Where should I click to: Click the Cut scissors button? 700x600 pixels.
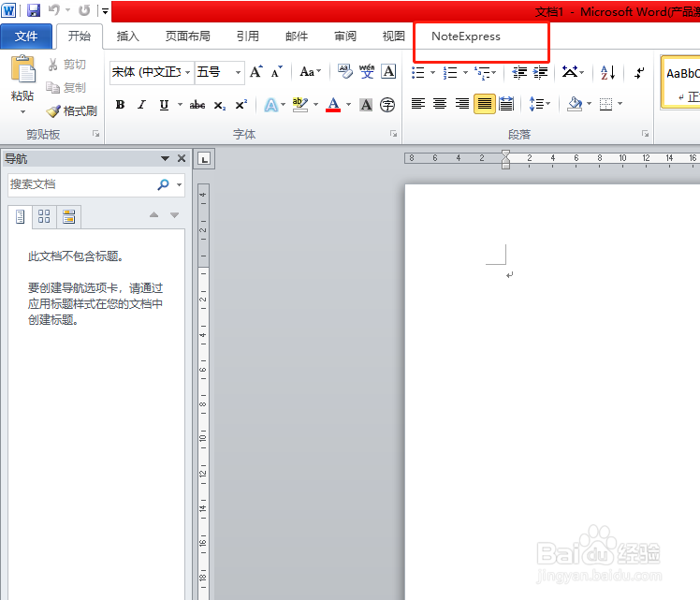67,65
